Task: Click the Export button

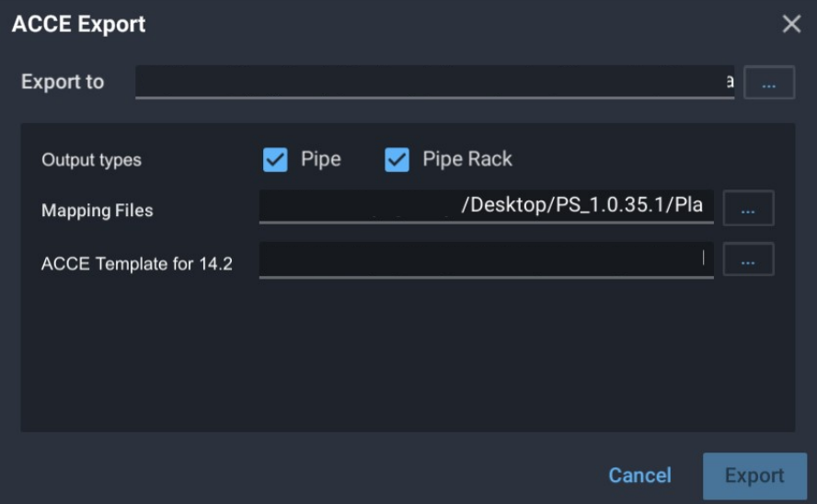Action: click(754, 475)
